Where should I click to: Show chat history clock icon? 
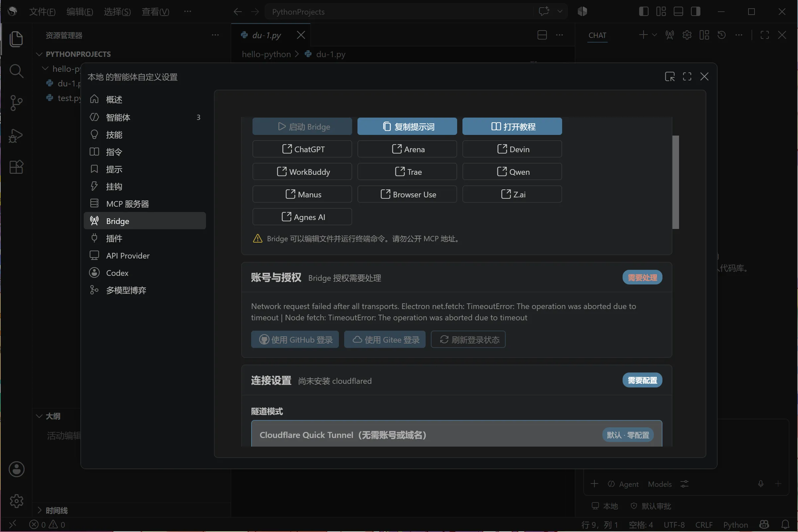721,35
